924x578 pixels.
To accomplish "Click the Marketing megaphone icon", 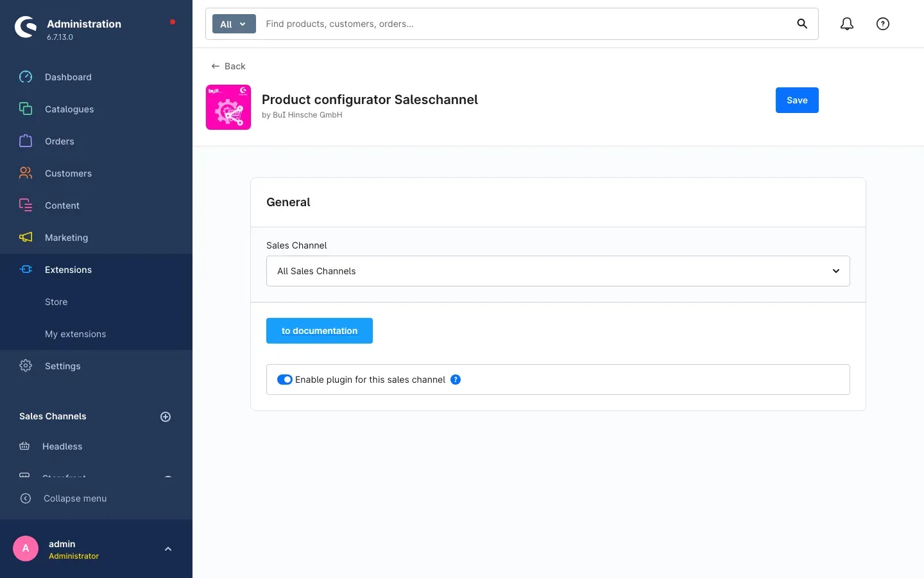I will [26, 238].
